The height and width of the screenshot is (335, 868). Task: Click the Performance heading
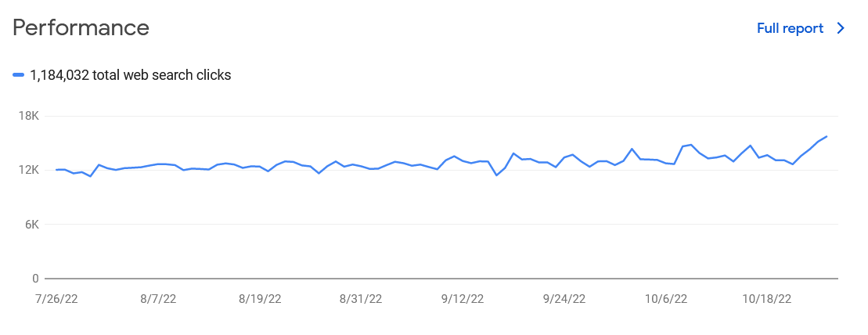point(81,27)
